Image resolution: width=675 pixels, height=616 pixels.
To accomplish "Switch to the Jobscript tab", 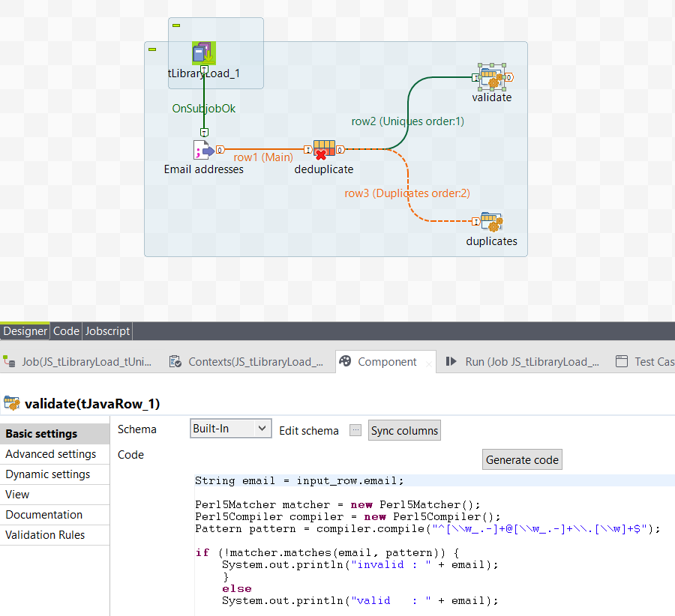I will point(107,330).
